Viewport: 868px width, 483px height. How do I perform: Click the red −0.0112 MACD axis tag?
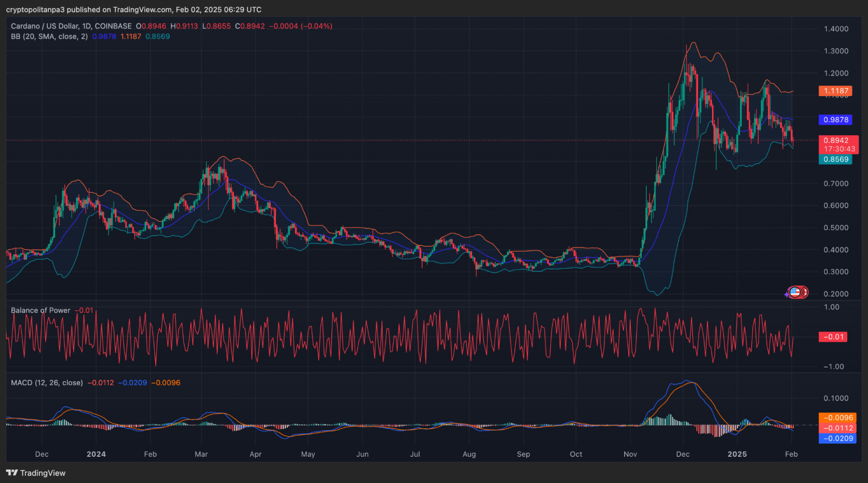coord(837,428)
